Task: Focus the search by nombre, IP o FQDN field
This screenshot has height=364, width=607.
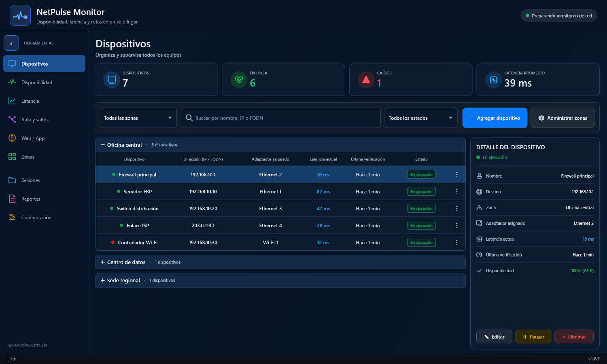Action: pyautogui.click(x=281, y=118)
